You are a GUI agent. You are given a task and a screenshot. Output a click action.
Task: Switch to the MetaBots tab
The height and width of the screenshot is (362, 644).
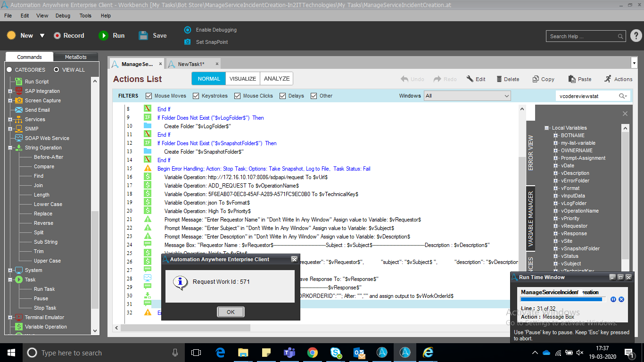pyautogui.click(x=76, y=57)
